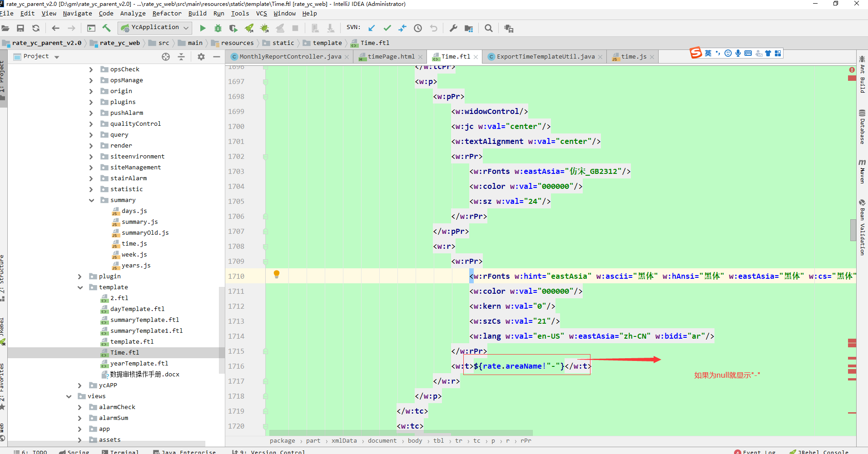Click 'document' in editor breadcrumb bar
Screen dimensions: 868x454
382,441
